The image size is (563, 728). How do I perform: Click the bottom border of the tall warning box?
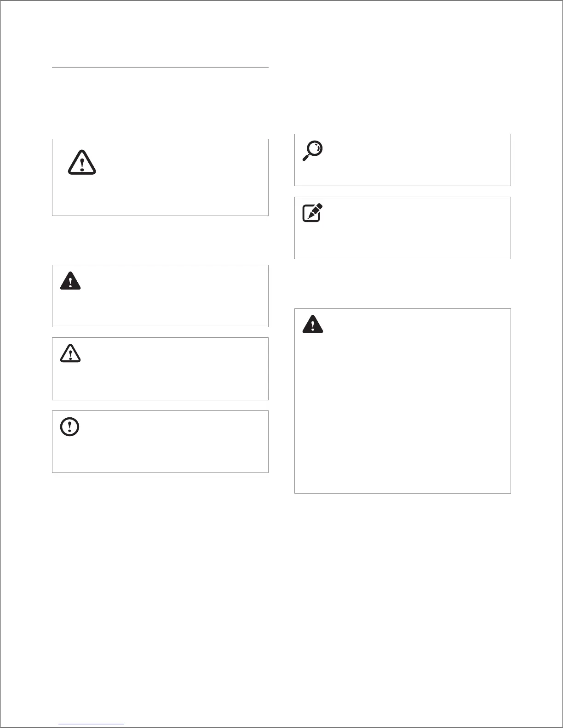(402, 493)
